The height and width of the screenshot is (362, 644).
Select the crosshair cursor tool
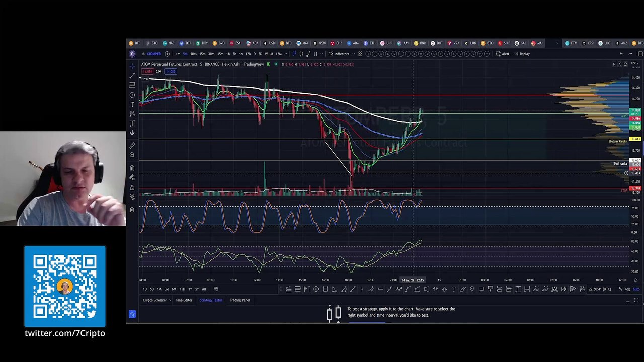(x=132, y=66)
